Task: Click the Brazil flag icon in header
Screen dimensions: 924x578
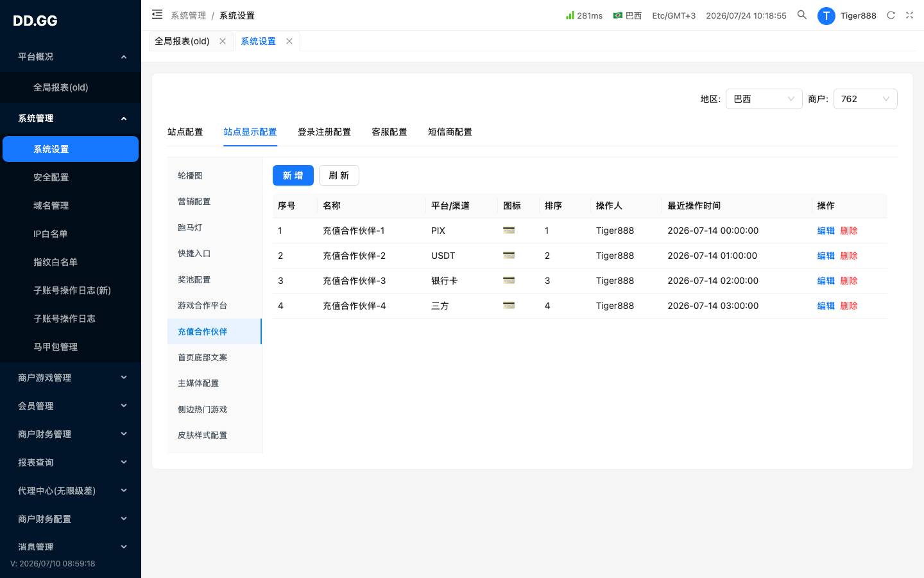Action: click(x=618, y=15)
